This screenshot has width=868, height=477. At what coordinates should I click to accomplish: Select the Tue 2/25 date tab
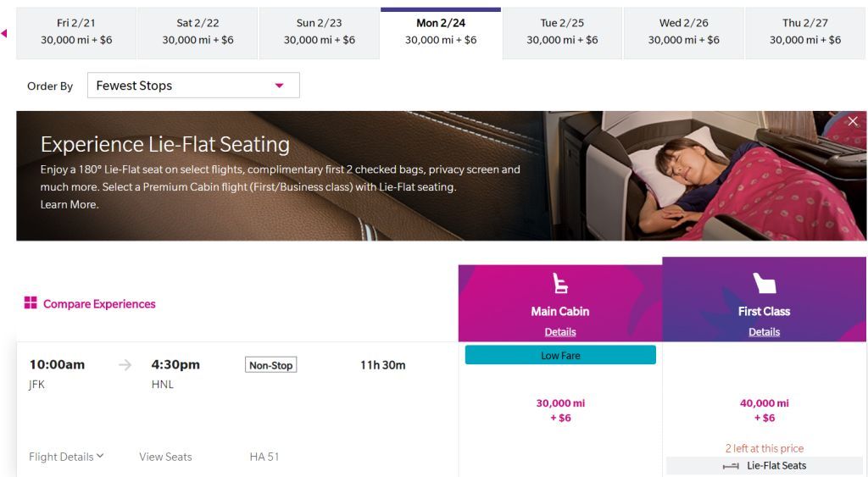click(x=562, y=33)
